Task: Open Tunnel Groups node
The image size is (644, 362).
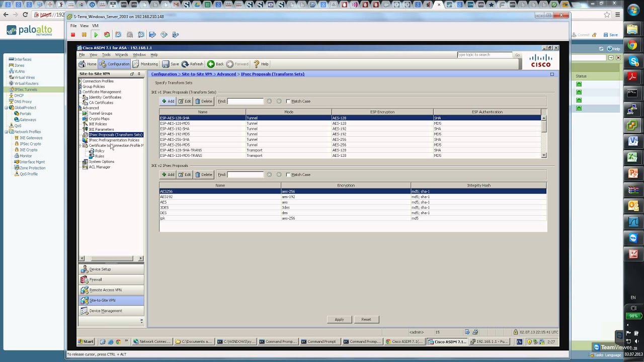Action: click(100, 113)
